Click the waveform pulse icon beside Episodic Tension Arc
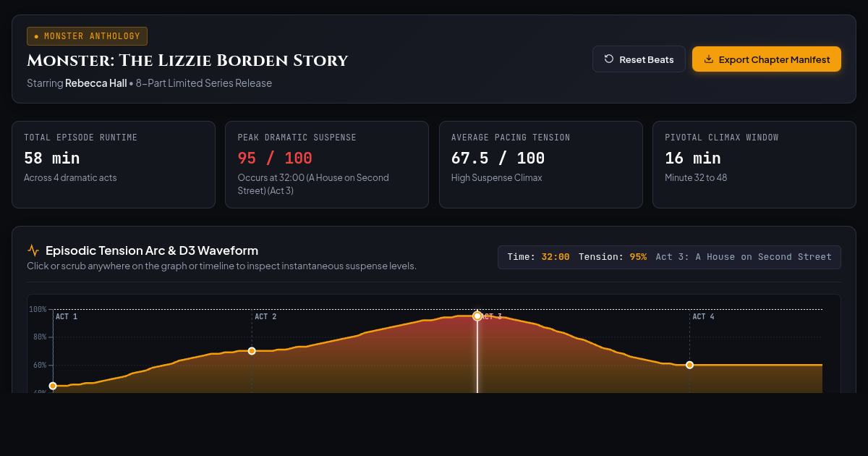 [33, 250]
